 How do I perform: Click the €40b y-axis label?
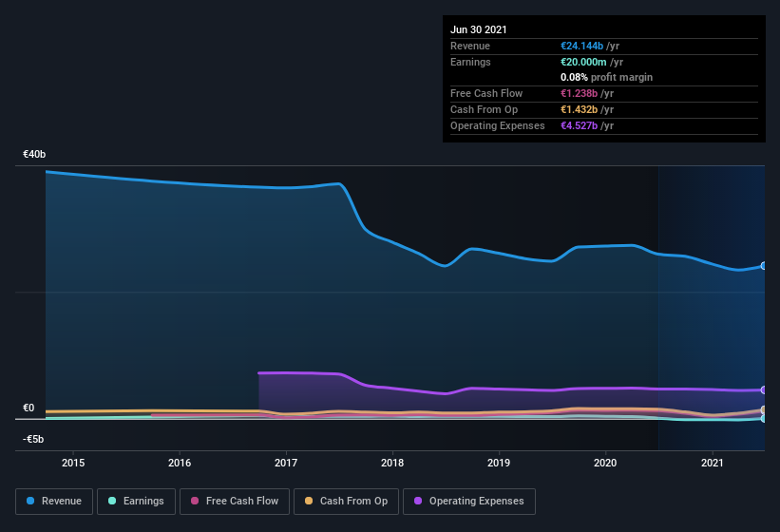(34, 154)
